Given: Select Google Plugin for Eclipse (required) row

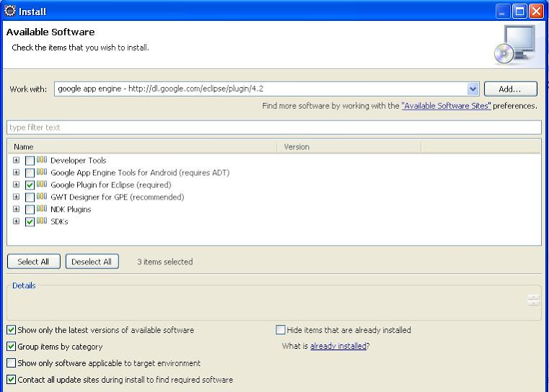Looking at the screenshot, I should point(111,185).
